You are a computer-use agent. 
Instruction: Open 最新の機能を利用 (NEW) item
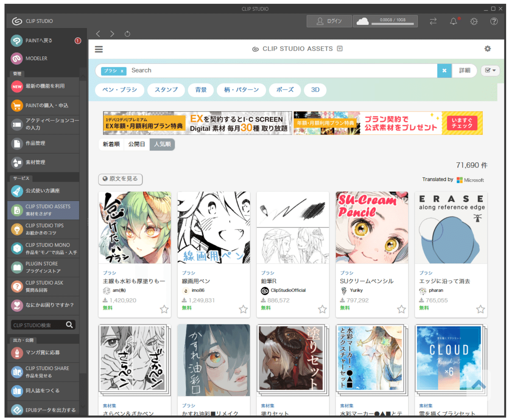click(x=44, y=86)
